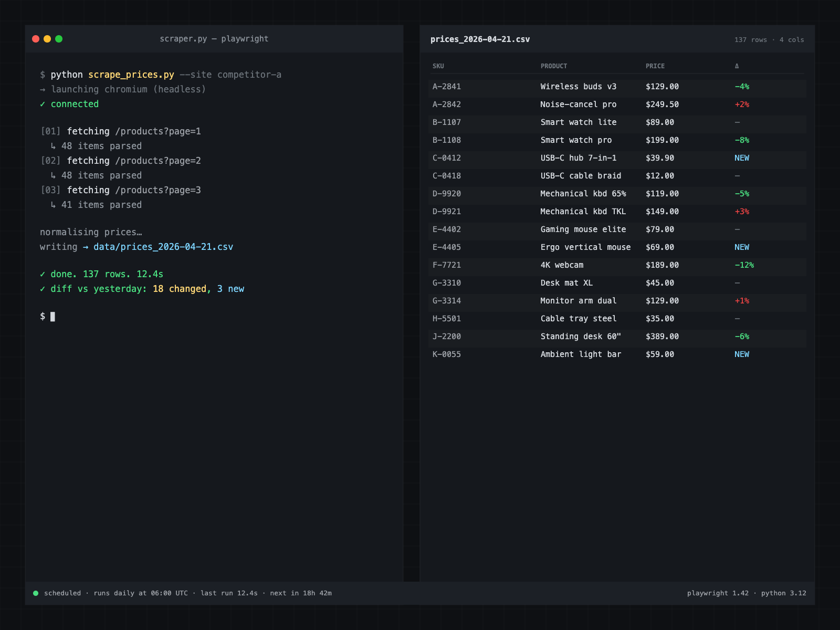Toggle the checkmark on 'done. 137 rows'
This screenshot has width=840, height=630.
tap(43, 274)
